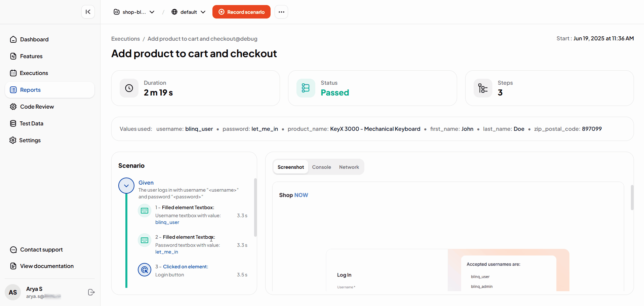Click the Clicked on element step icon
This screenshot has width=644, height=306.
pyautogui.click(x=145, y=270)
